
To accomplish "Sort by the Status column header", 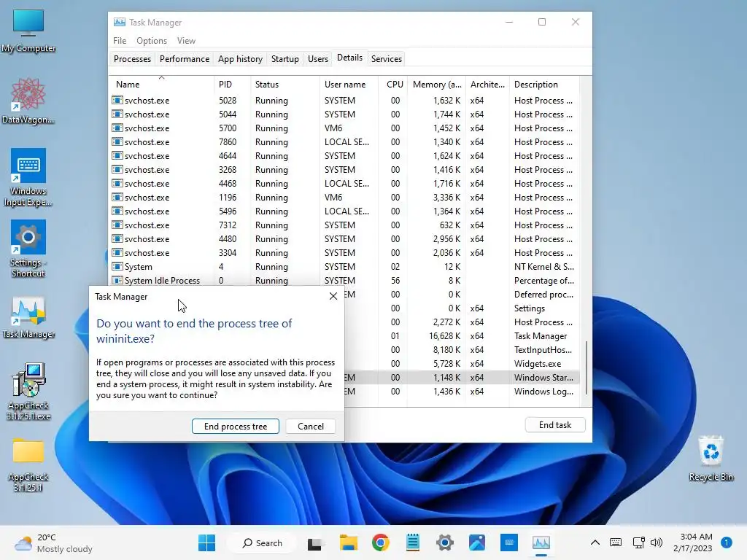I will (x=285, y=85).
